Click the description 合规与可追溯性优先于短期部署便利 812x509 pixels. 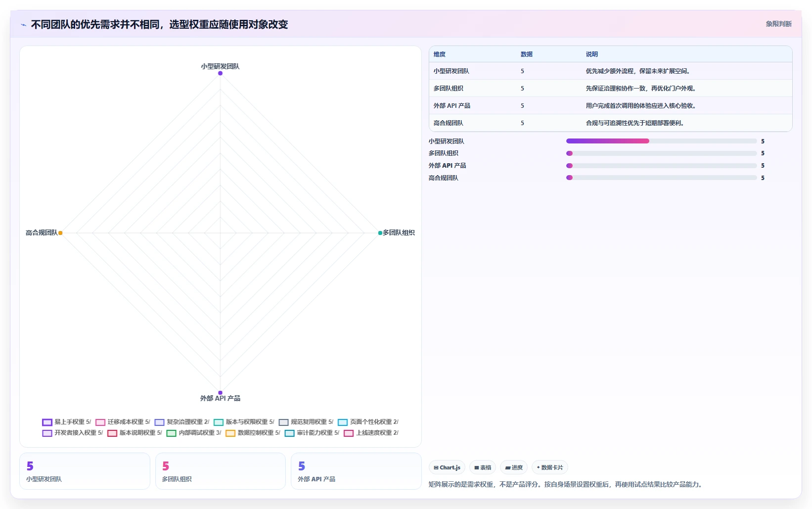[635, 123]
